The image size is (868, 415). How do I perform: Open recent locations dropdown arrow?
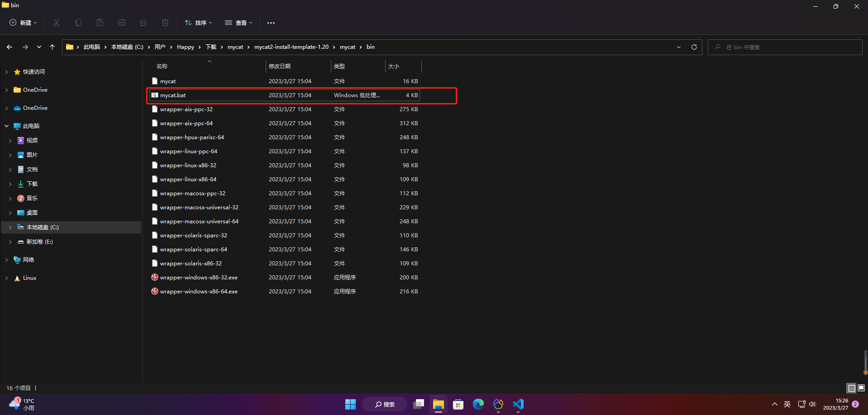coord(39,47)
